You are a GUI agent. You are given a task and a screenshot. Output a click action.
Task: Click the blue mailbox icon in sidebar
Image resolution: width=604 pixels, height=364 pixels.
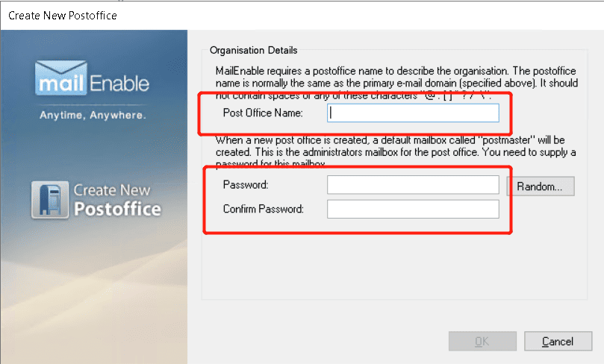click(51, 200)
